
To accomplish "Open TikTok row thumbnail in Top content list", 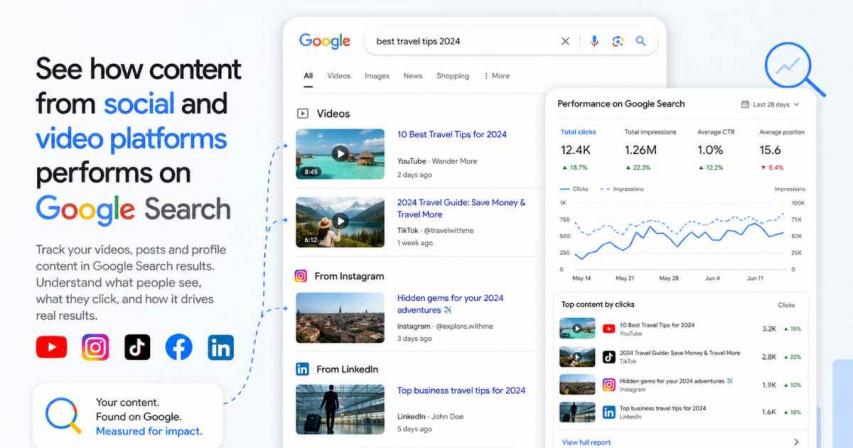I will point(577,357).
